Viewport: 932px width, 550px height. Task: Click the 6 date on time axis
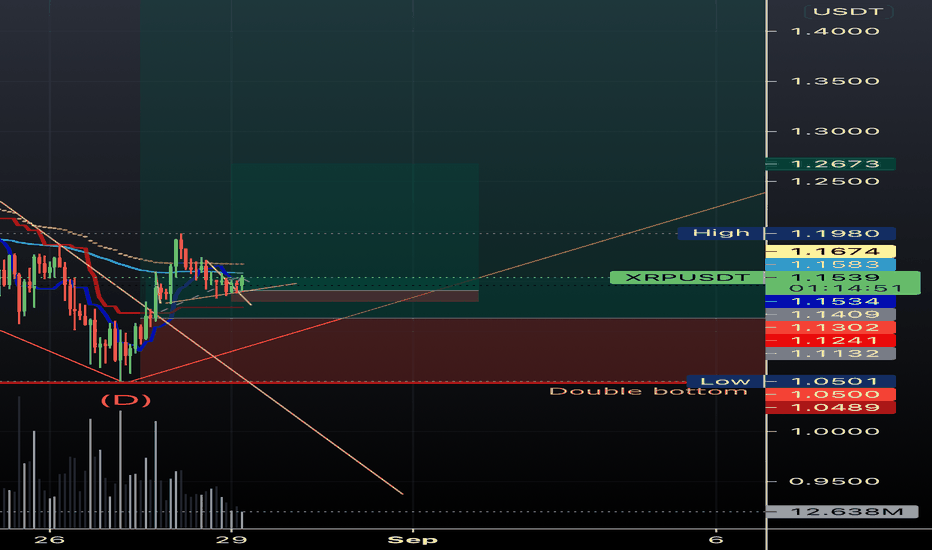click(716, 540)
